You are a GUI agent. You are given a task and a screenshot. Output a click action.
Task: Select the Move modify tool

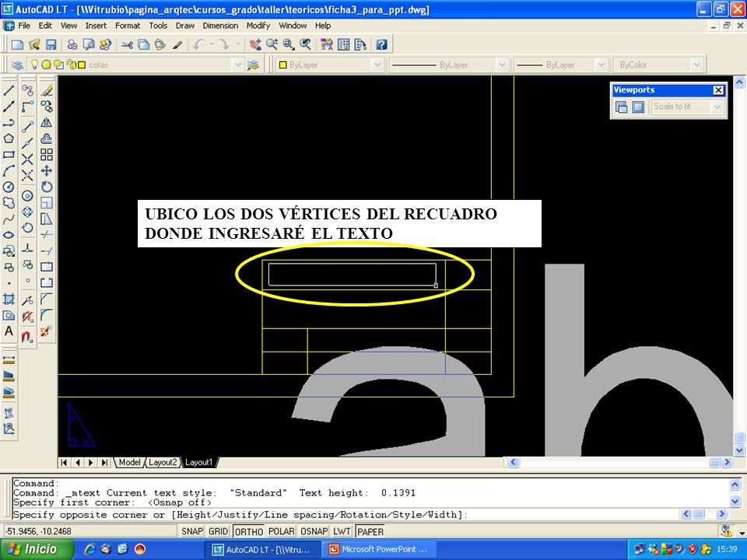pos(47,171)
